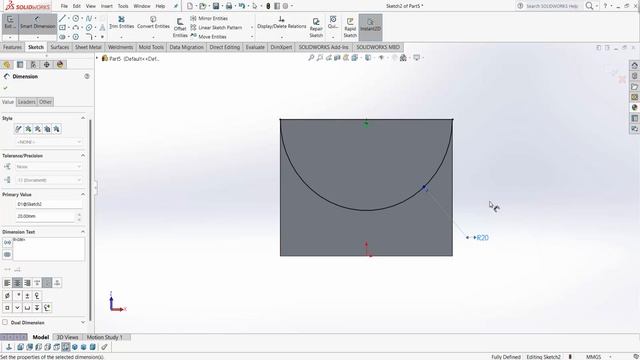Image resolution: width=640 pixels, height=360 pixels.
Task: Right justify the dimension text
Action: (x=27, y=282)
